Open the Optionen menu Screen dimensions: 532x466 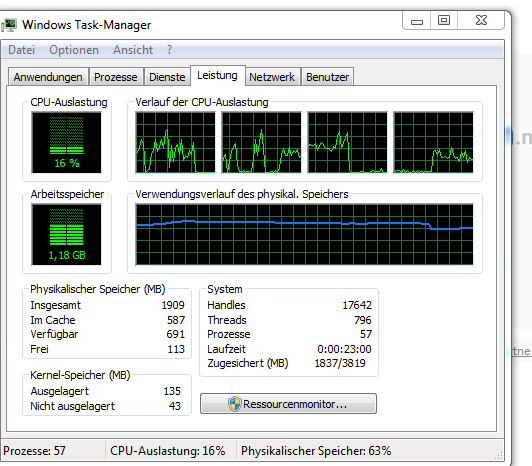pyautogui.click(x=74, y=50)
